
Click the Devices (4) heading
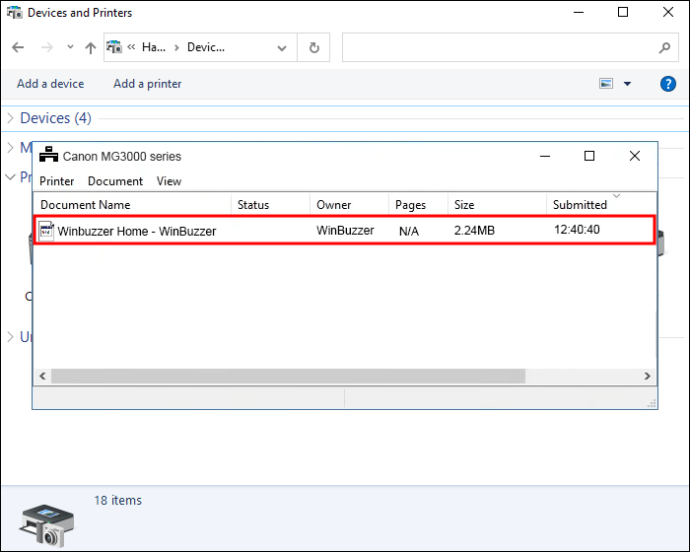[x=56, y=118]
